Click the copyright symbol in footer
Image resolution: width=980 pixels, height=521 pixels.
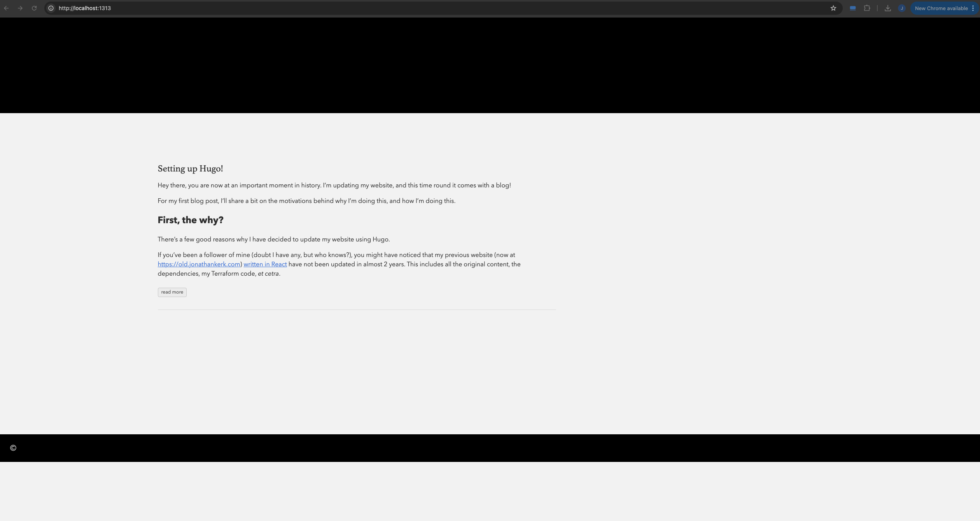(x=13, y=448)
